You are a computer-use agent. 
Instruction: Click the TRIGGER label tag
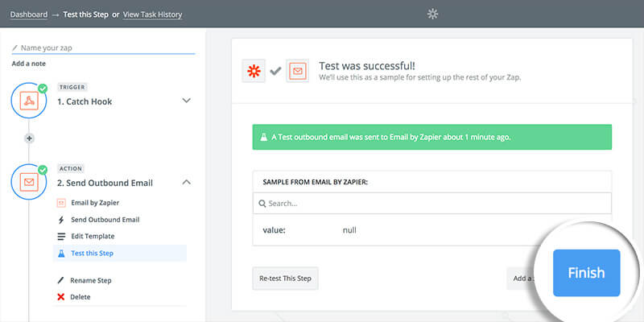point(72,87)
